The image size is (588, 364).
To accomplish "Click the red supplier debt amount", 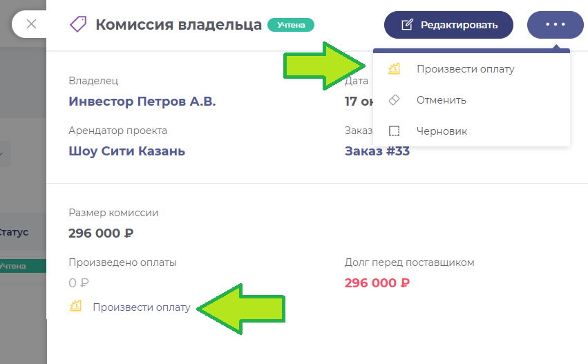I will [x=377, y=282].
